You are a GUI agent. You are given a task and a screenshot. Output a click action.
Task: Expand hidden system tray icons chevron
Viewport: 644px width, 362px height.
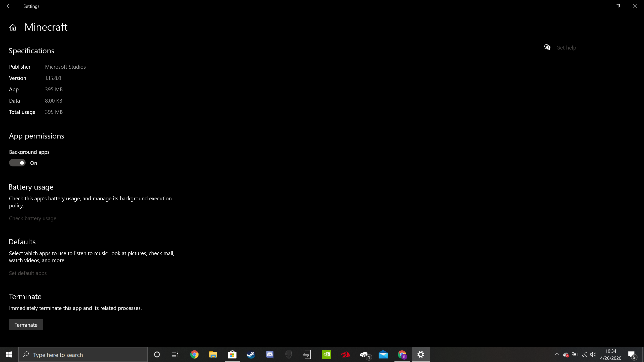[557, 354]
